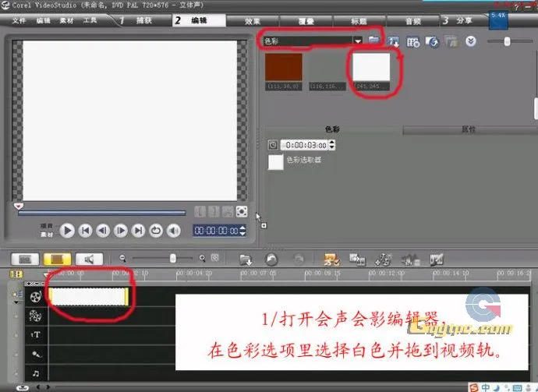
Task: Open the 属性 options tab
Action: pos(469,129)
